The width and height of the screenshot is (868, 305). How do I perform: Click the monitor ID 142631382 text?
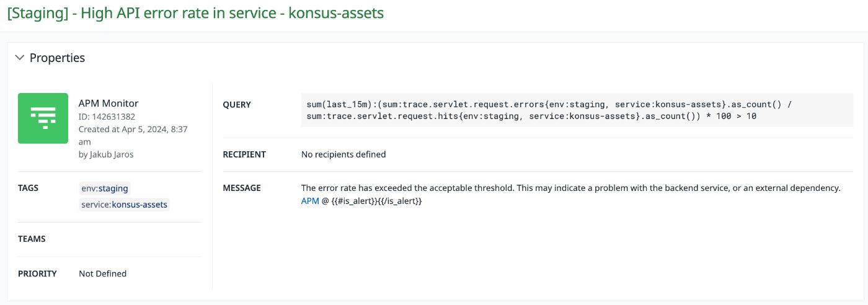point(107,116)
